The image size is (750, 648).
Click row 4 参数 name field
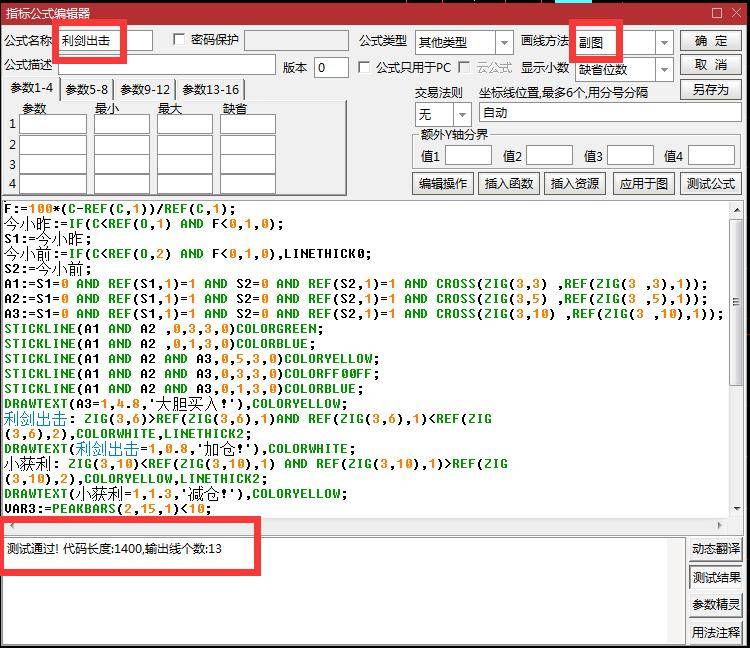pyautogui.click(x=53, y=184)
